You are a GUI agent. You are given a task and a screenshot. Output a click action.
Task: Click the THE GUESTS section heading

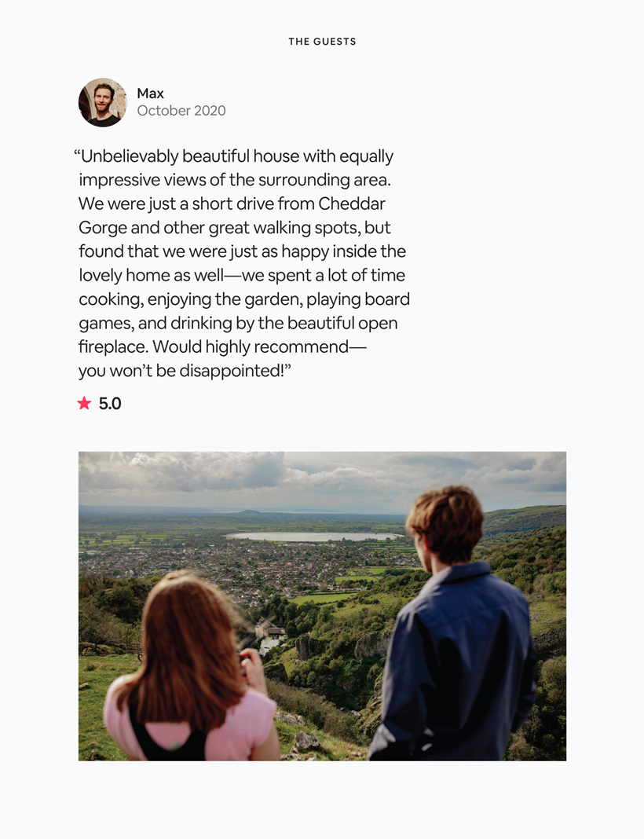pos(322,42)
